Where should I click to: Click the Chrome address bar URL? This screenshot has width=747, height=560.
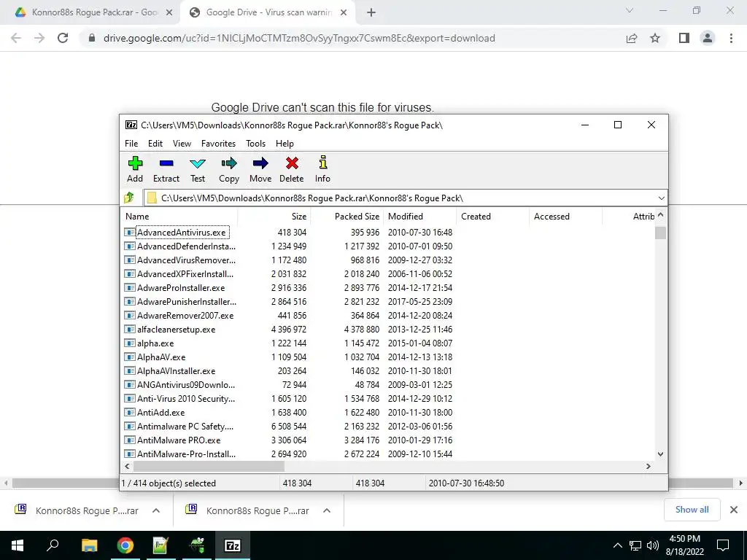coord(299,38)
